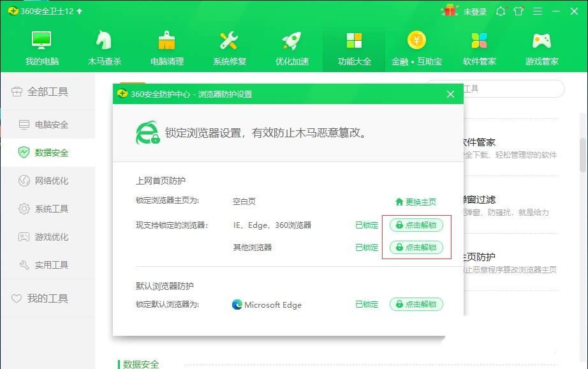Click the 360 logo in dialog title

pos(122,94)
